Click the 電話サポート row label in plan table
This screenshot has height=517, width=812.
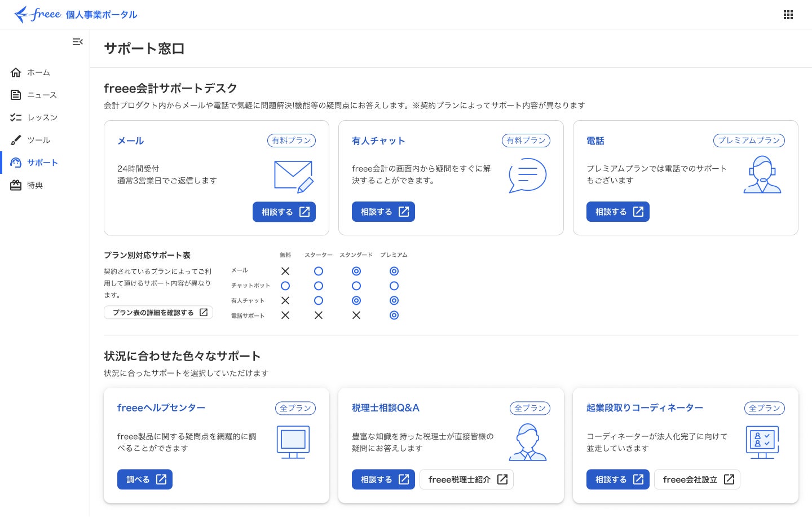click(248, 316)
